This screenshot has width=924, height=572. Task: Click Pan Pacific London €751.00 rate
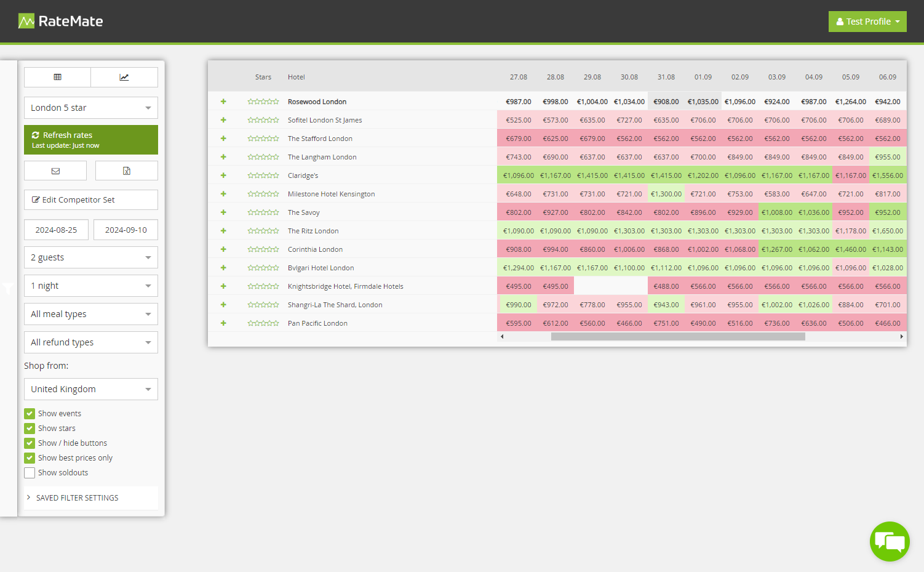tap(666, 323)
